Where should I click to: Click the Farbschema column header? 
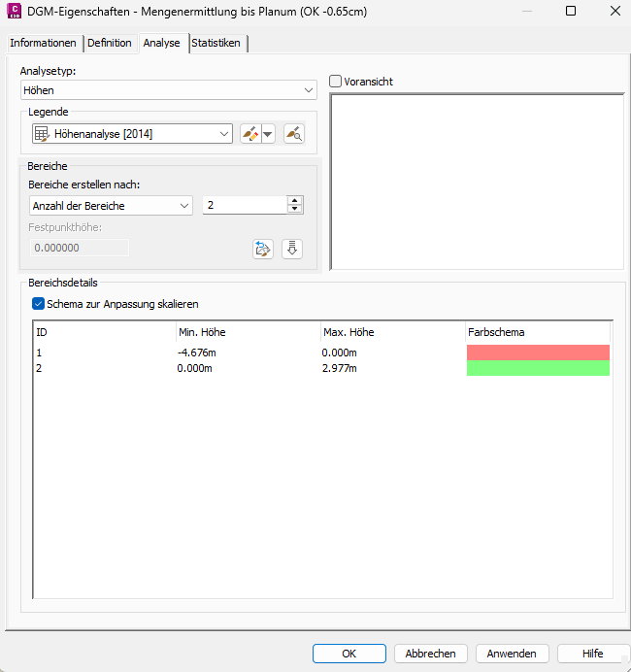538,332
